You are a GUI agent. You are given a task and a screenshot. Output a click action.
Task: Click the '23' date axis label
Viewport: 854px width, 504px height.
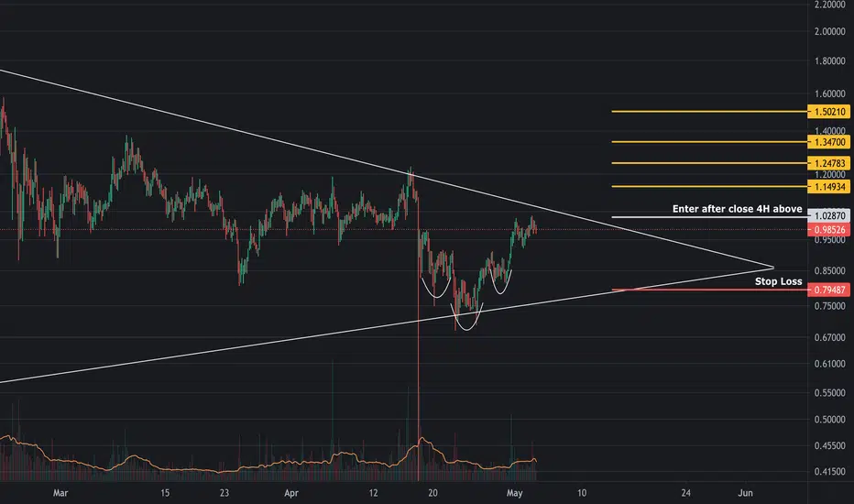[x=224, y=493]
